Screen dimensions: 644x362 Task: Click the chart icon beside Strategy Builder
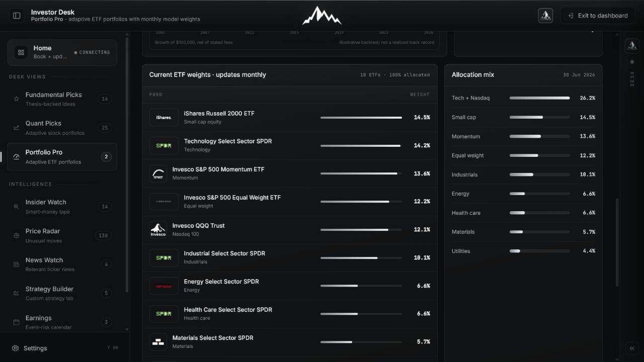[16, 293]
